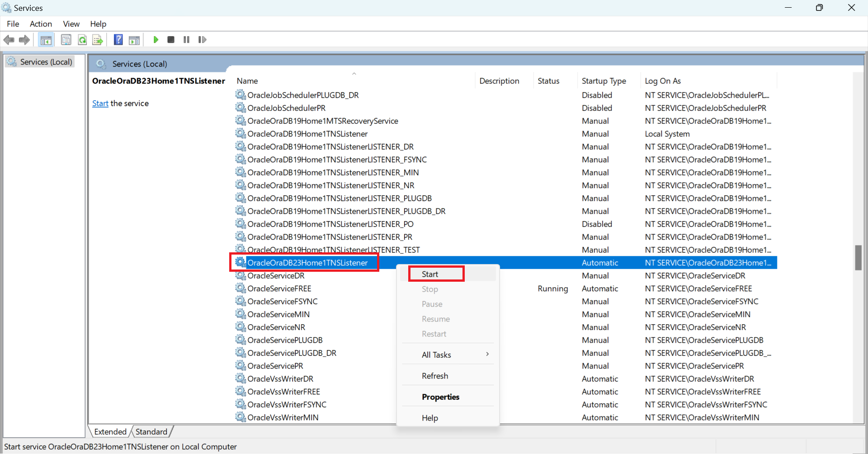Go back using the toolbar Back arrow

(9, 40)
